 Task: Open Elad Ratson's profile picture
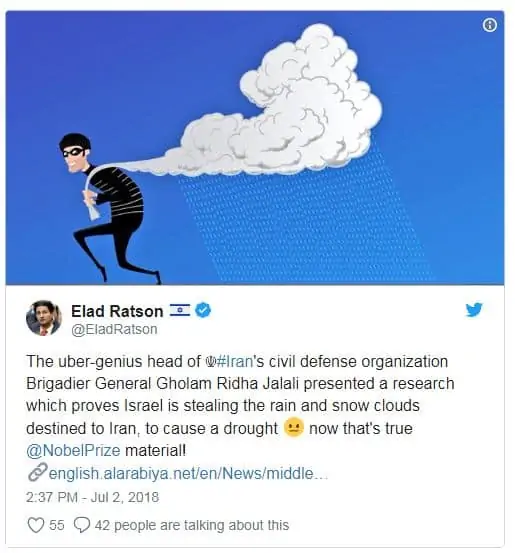pyautogui.click(x=44, y=318)
